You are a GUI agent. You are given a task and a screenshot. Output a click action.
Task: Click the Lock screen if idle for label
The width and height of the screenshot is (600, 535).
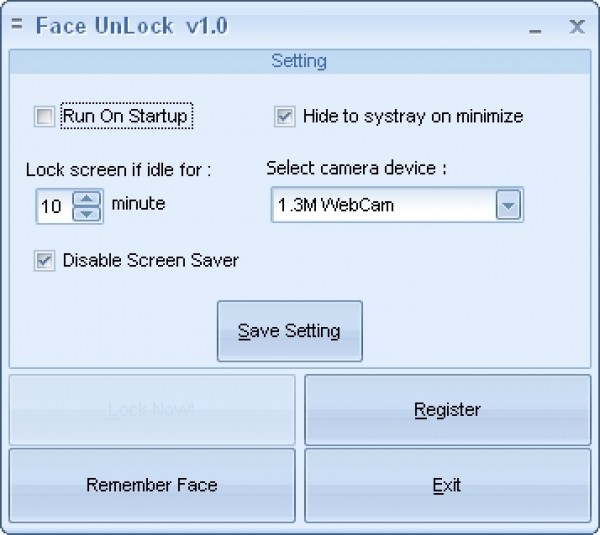pos(118,171)
